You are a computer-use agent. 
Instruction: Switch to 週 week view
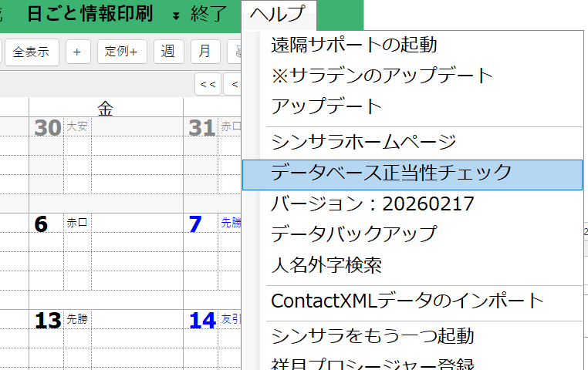point(168,52)
